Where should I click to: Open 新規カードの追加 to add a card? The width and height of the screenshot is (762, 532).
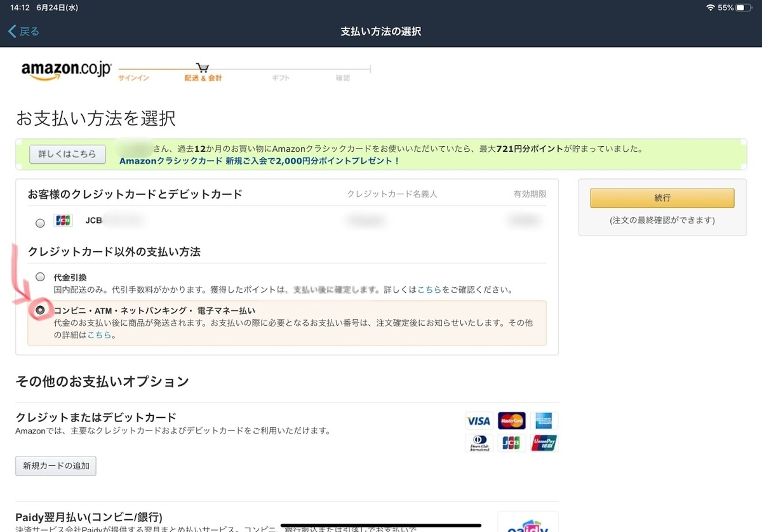[55, 465]
